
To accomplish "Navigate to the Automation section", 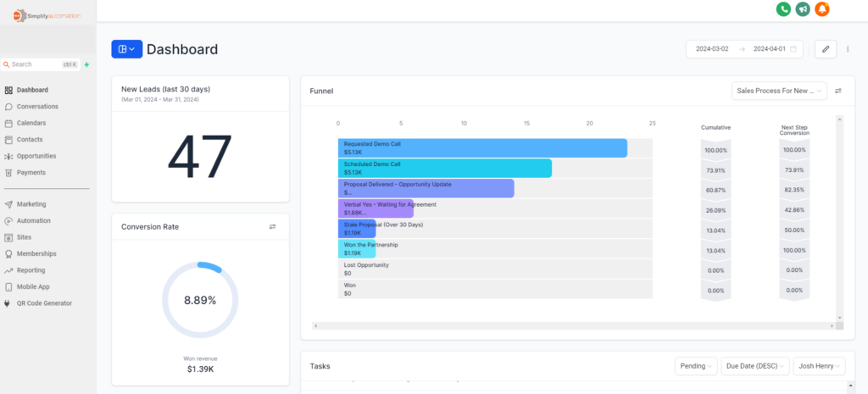I will (x=33, y=220).
